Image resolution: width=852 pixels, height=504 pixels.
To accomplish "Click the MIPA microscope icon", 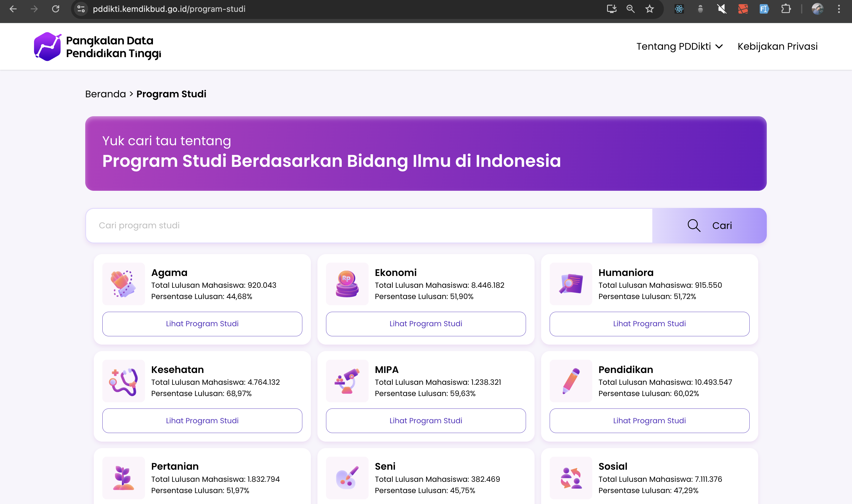I will (347, 381).
